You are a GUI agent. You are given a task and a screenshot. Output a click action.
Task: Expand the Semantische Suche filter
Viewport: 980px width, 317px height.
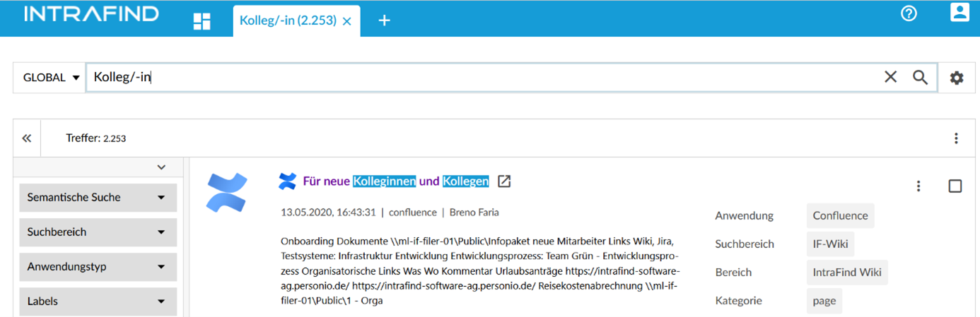click(98, 198)
